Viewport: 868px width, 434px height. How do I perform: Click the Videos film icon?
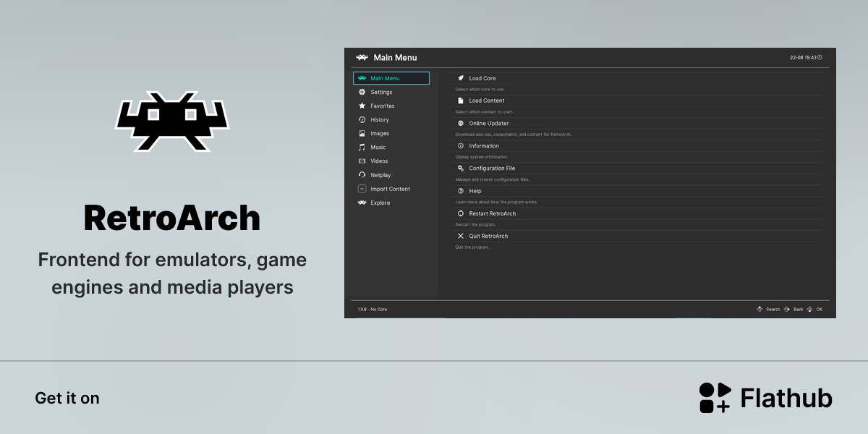tap(362, 161)
